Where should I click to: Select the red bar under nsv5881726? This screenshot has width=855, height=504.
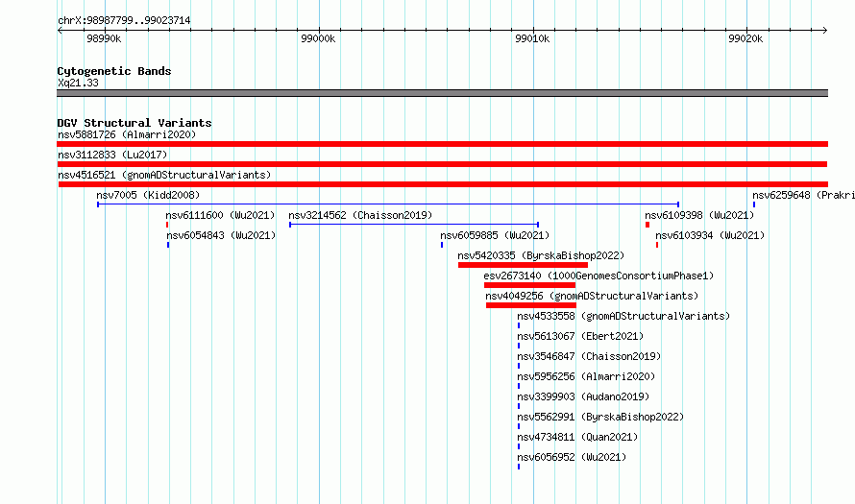pyautogui.click(x=442, y=144)
